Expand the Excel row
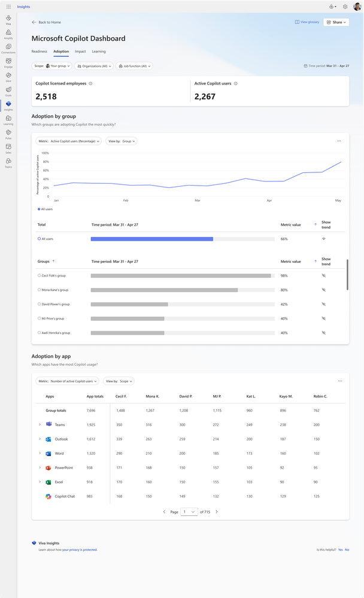The height and width of the screenshot is (598, 364). click(40, 482)
